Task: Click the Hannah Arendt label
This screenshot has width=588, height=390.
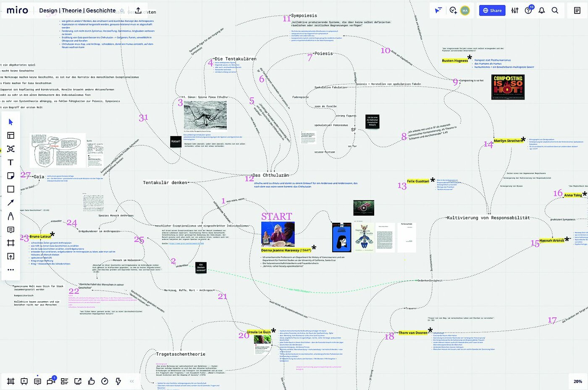Action: pyautogui.click(x=552, y=241)
